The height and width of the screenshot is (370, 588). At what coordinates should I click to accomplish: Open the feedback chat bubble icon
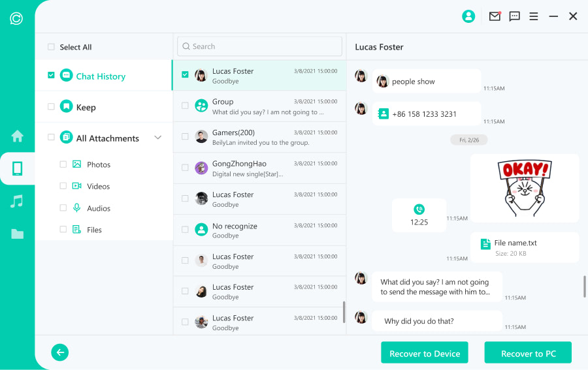(x=515, y=16)
